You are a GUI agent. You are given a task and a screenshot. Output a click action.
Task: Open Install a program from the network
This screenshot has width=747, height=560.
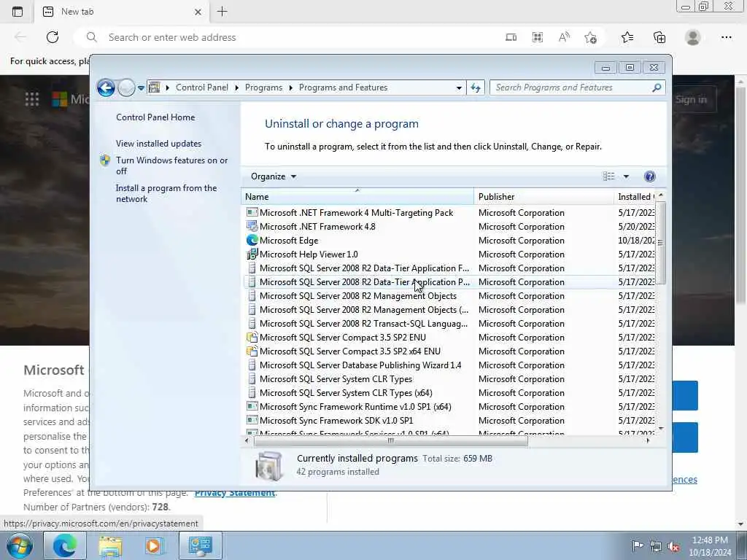(166, 193)
